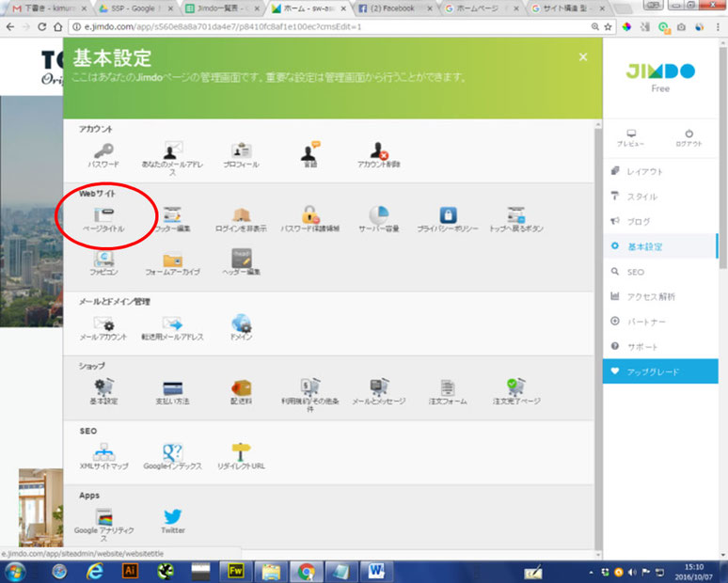
Task: Open the ページタイトル setting
Action: pyautogui.click(x=103, y=219)
